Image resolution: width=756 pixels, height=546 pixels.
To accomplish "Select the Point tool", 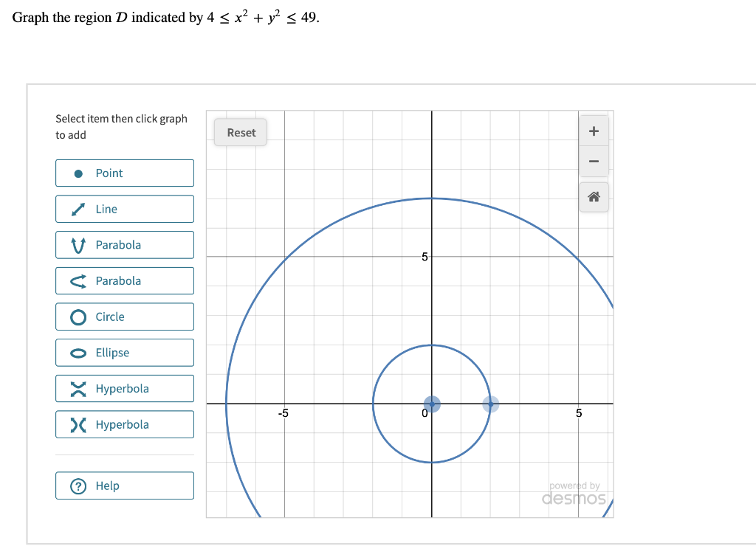I will click(124, 173).
